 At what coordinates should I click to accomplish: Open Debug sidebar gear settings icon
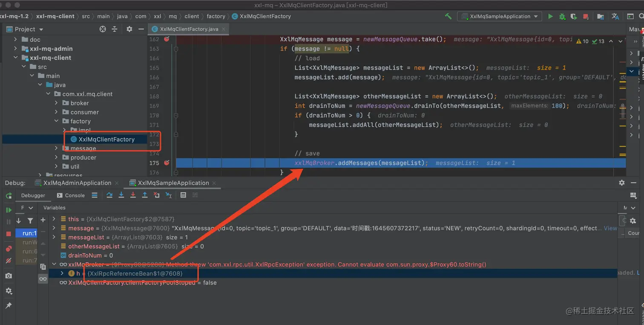click(9, 290)
